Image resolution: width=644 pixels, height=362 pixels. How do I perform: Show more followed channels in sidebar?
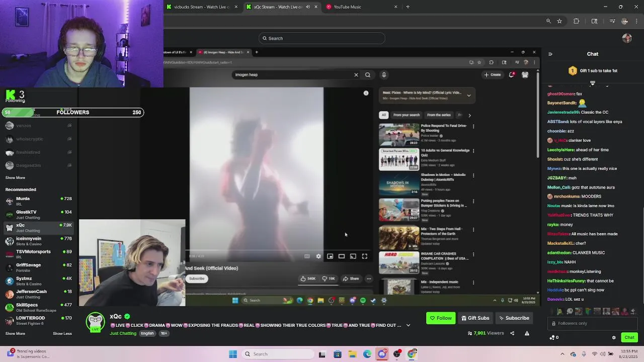(15, 177)
